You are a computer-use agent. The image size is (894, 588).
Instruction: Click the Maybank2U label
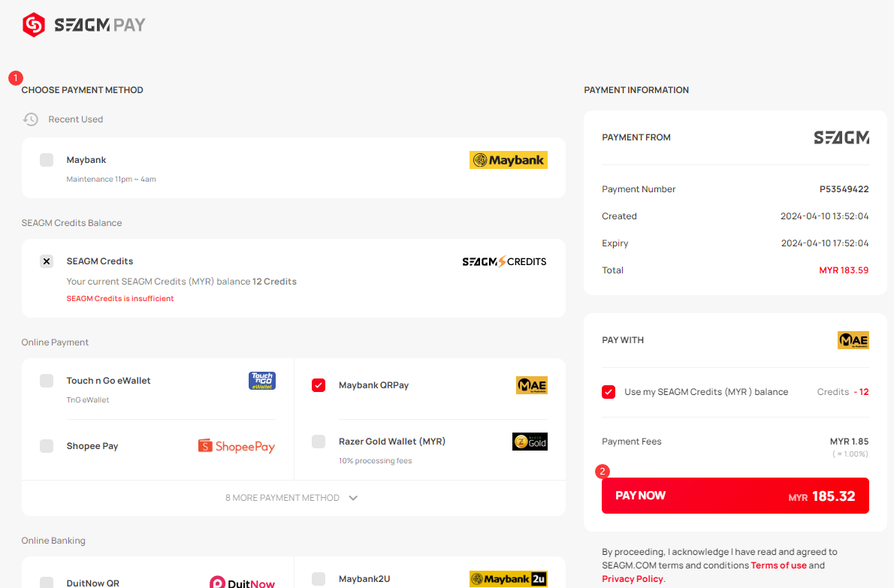tap(364, 579)
